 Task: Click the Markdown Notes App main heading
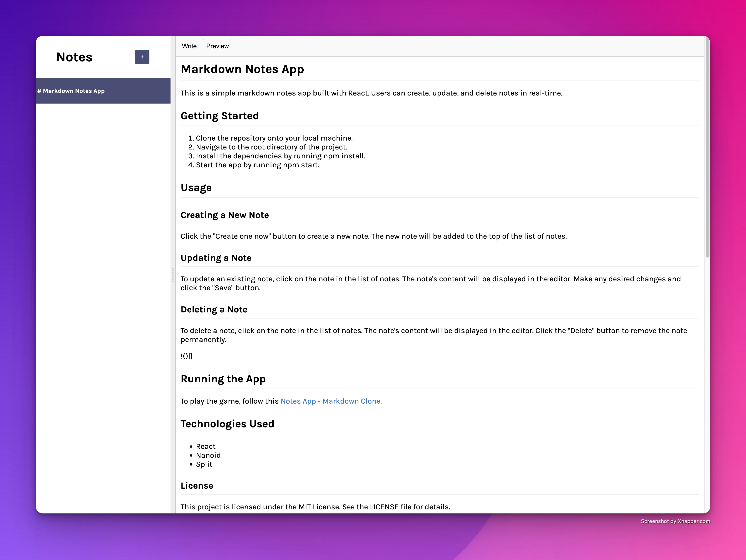click(x=242, y=69)
